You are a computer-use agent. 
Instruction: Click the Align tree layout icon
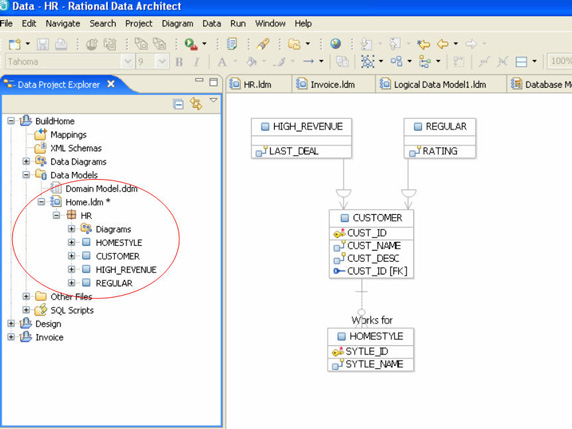[425, 62]
